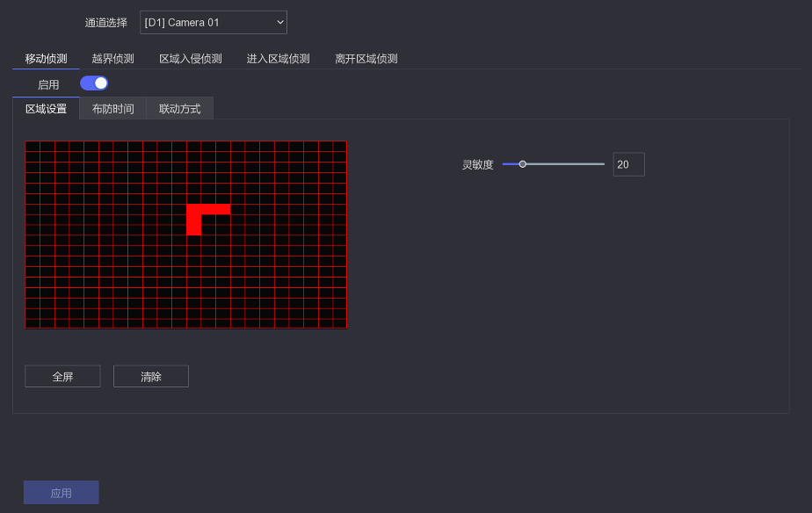The height and width of the screenshot is (513, 812).
Task: Open the 越界侦测 tab
Action: [112, 59]
